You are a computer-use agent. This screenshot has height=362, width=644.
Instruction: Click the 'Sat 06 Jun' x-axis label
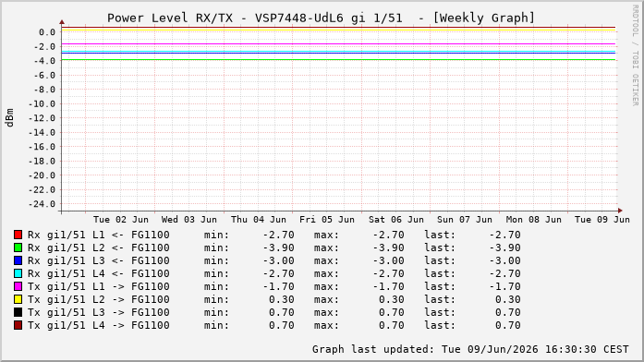[396, 220]
